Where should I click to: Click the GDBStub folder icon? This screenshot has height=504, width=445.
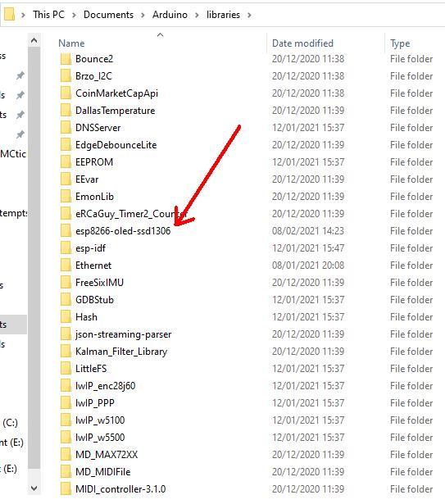coord(66,300)
